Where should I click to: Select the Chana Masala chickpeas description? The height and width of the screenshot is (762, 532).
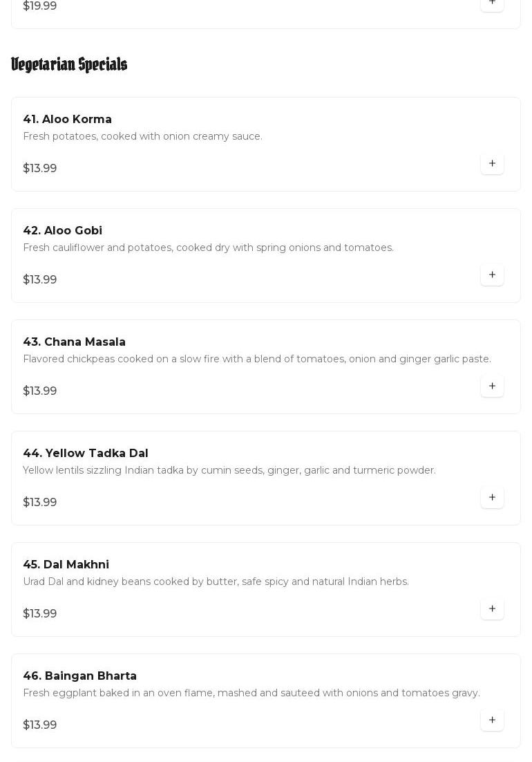click(257, 360)
